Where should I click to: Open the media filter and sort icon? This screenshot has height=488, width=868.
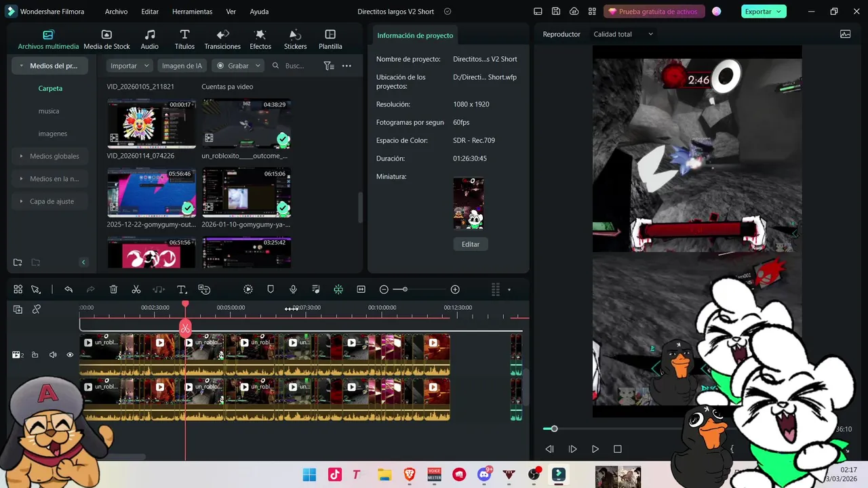coord(329,66)
